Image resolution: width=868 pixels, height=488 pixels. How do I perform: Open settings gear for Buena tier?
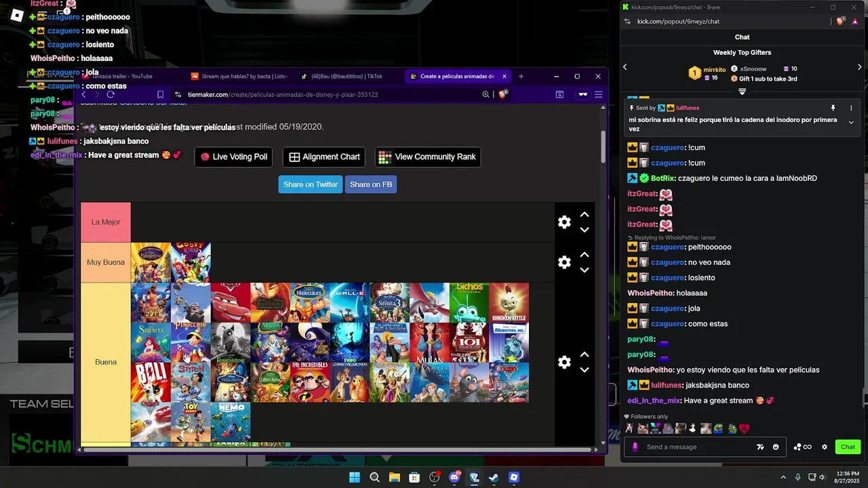click(x=564, y=362)
